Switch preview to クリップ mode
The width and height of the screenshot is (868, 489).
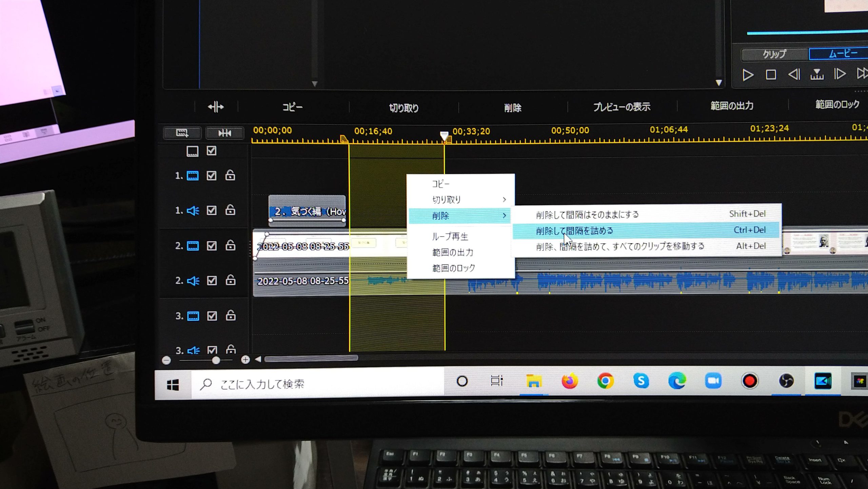click(x=775, y=54)
